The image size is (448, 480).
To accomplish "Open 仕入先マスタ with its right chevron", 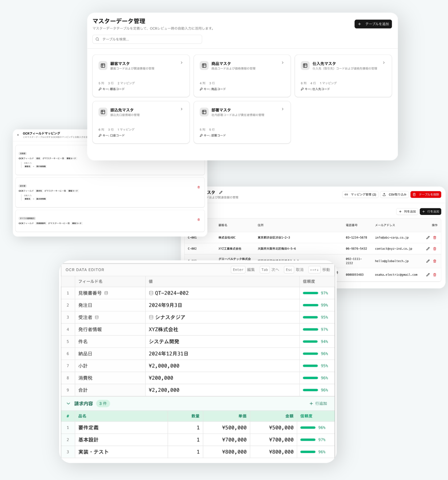I will pyautogui.click(x=384, y=63).
